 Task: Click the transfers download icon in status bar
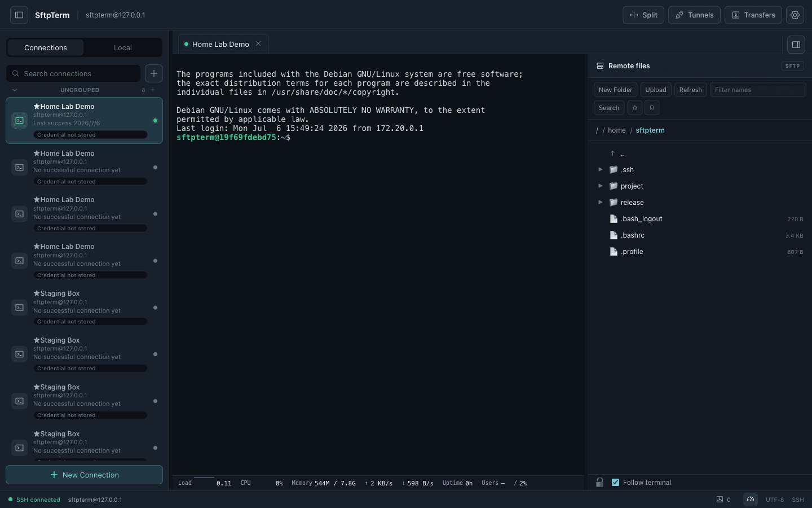pos(720,500)
